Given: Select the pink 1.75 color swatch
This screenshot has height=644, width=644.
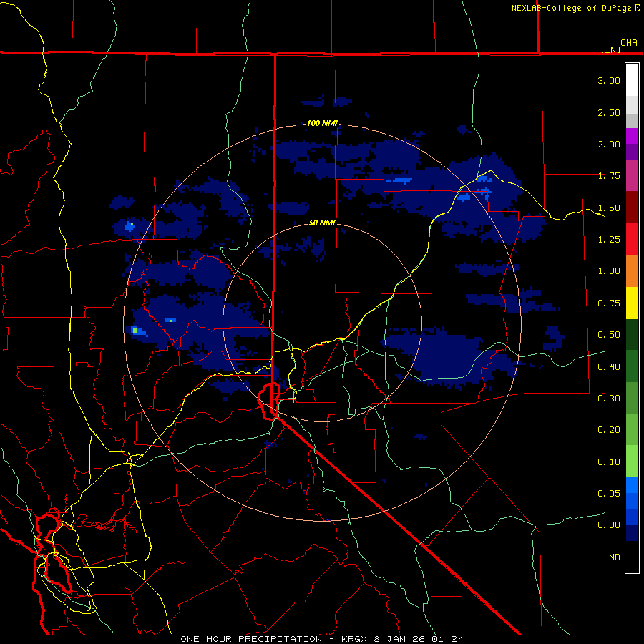Looking at the screenshot, I should [x=632, y=175].
